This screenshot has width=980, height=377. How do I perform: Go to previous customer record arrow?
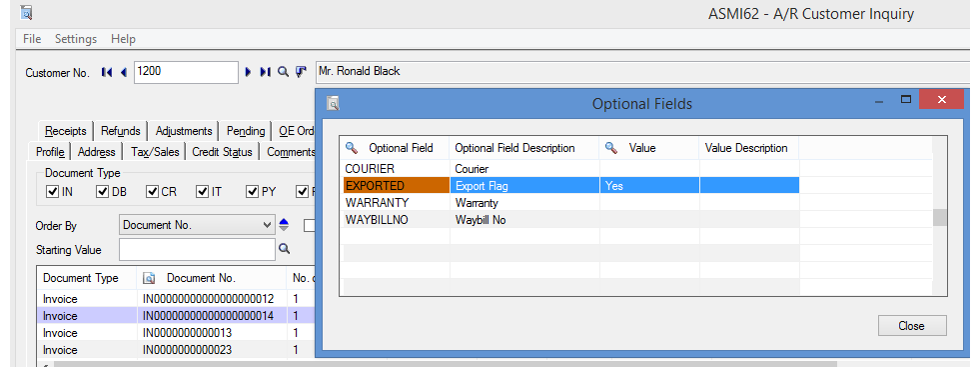pyautogui.click(x=124, y=72)
